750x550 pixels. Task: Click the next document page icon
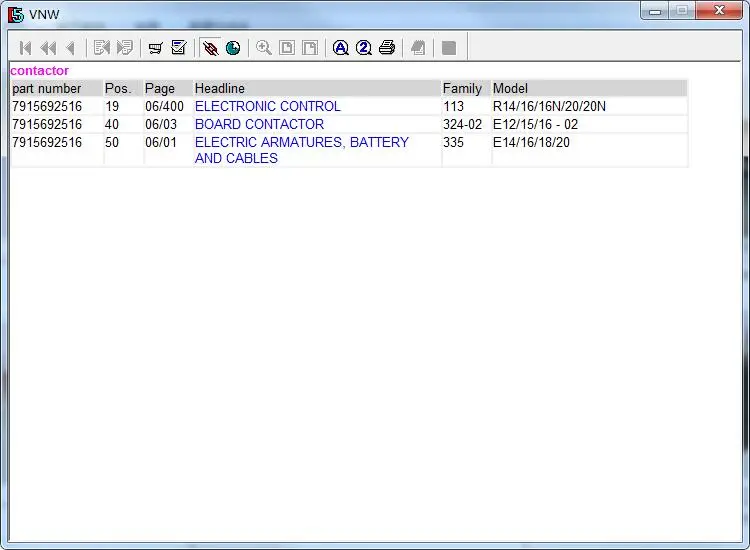tap(125, 48)
